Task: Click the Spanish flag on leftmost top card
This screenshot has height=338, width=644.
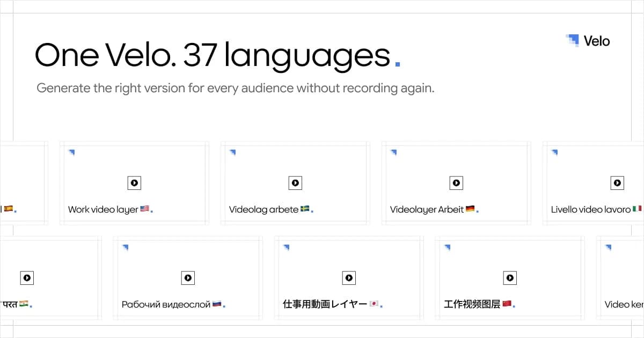Action: coord(8,209)
